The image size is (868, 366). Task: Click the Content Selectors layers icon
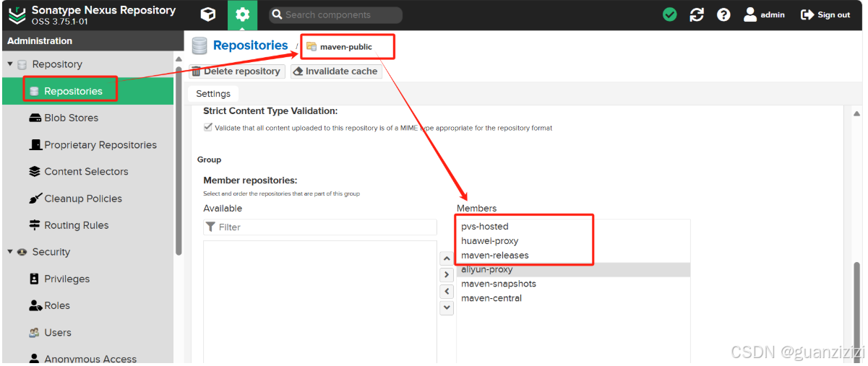(35, 172)
